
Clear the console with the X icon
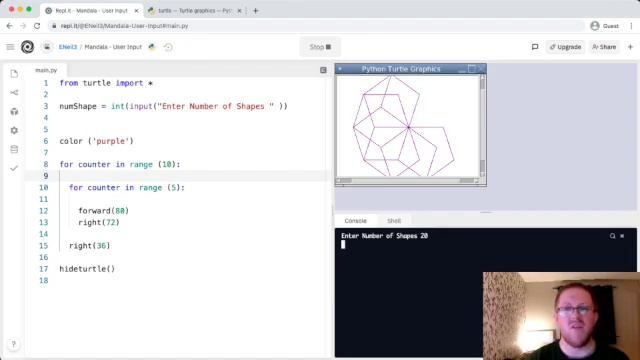[x=622, y=236]
